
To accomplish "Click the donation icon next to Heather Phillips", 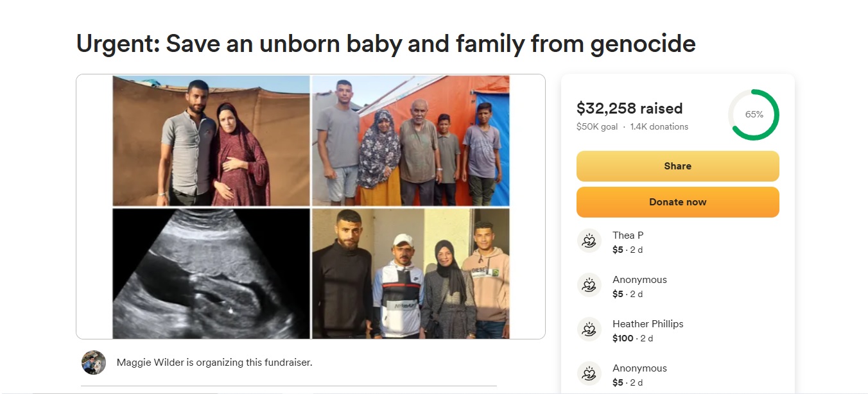I will (589, 330).
